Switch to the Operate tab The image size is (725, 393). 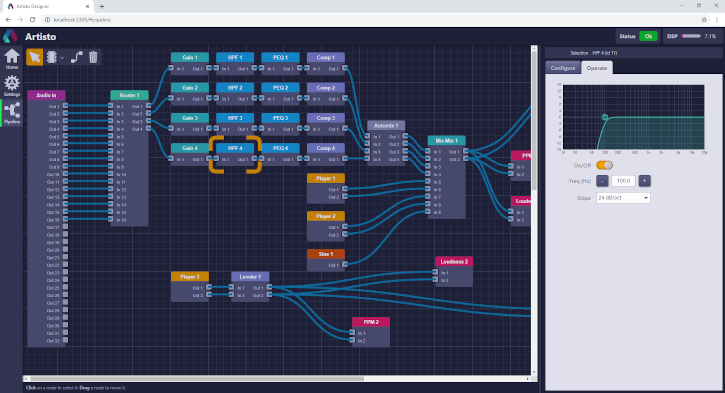(596, 68)
